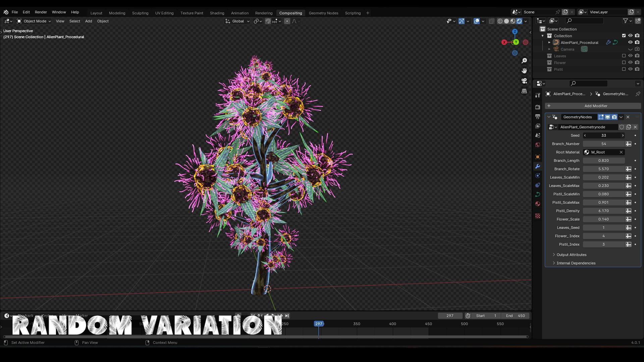Image resolution: width=644 pixels, height=362 pixels.
Task: Click the new collection icon in outliner
Action: 638,21
